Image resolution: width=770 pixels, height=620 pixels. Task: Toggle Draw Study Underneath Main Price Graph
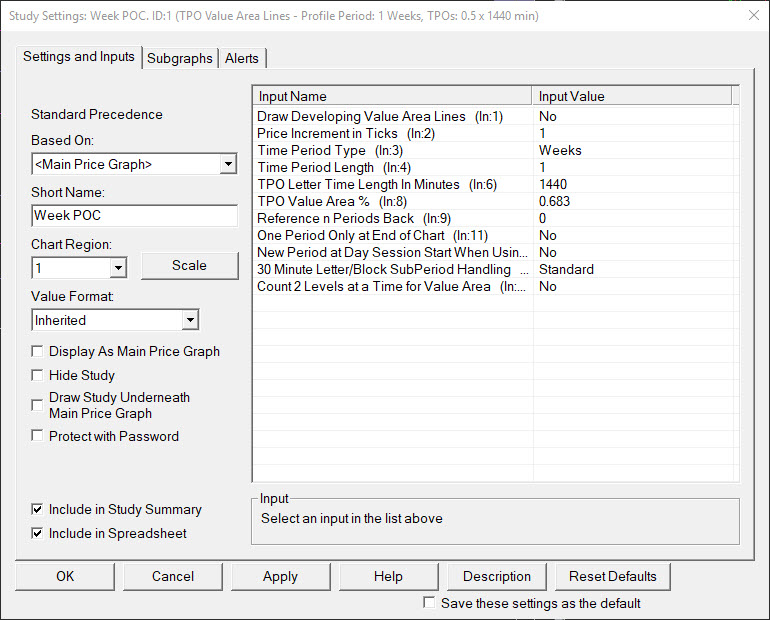[x=38, y=398]
